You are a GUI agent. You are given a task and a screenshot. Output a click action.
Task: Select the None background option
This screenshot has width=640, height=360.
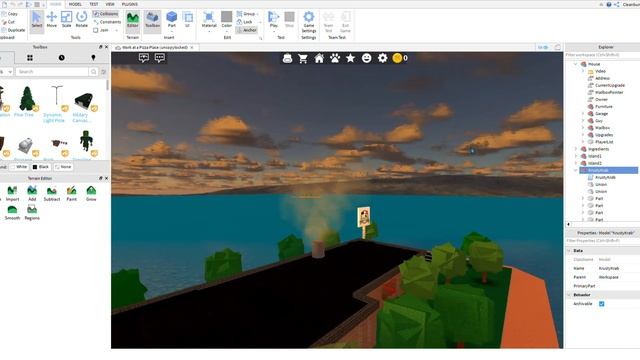[63, 167]
